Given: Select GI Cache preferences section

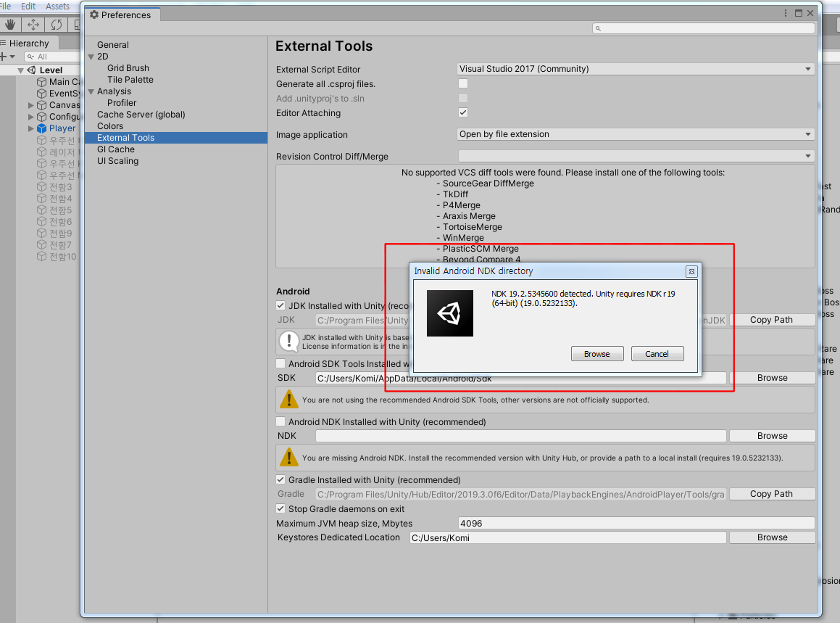Looking at the screenshot, I should [x=116, y=149].
